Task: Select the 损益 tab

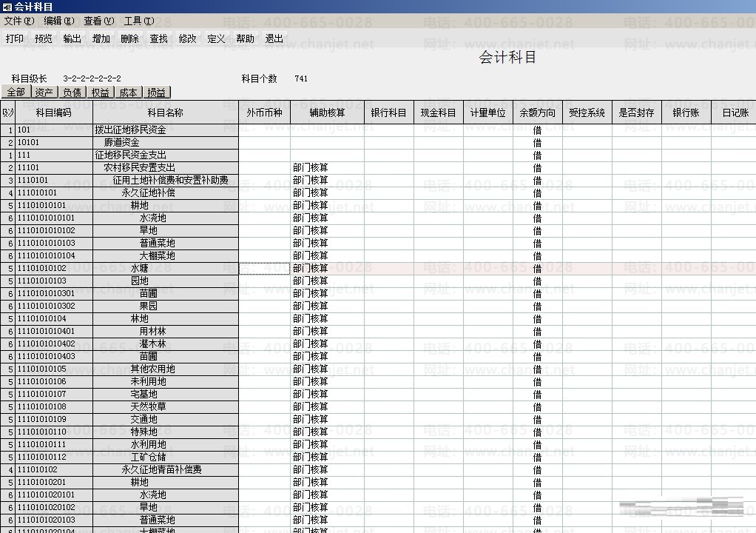Action: (157, 92)
